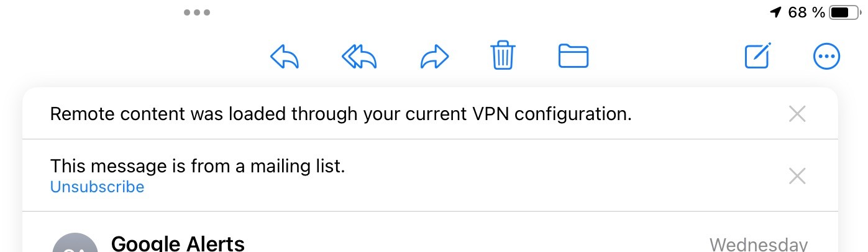Tap the multitasking three dots at top
Viewport: 868px width, 252px height.
pos(197,12)
